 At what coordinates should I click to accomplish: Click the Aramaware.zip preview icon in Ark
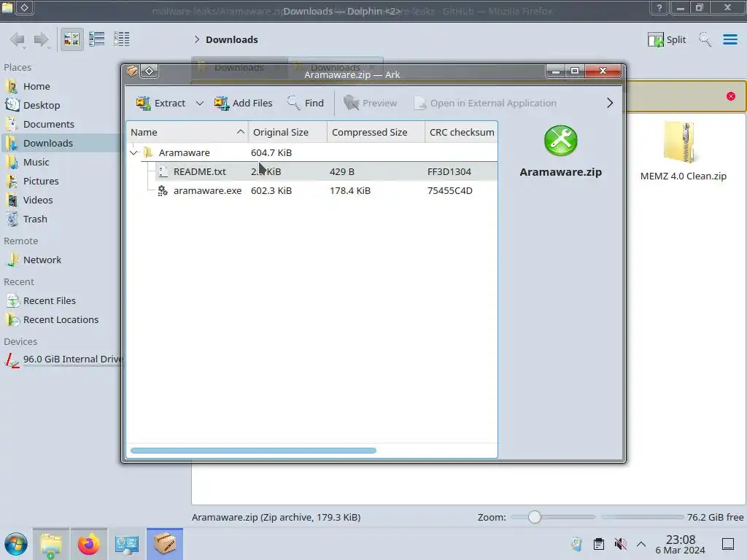(561, 141)
